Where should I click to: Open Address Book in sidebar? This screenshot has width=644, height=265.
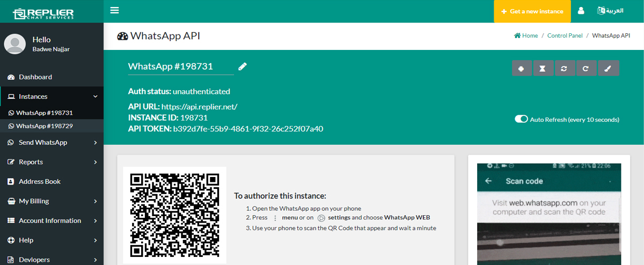[x=40, y=182]
